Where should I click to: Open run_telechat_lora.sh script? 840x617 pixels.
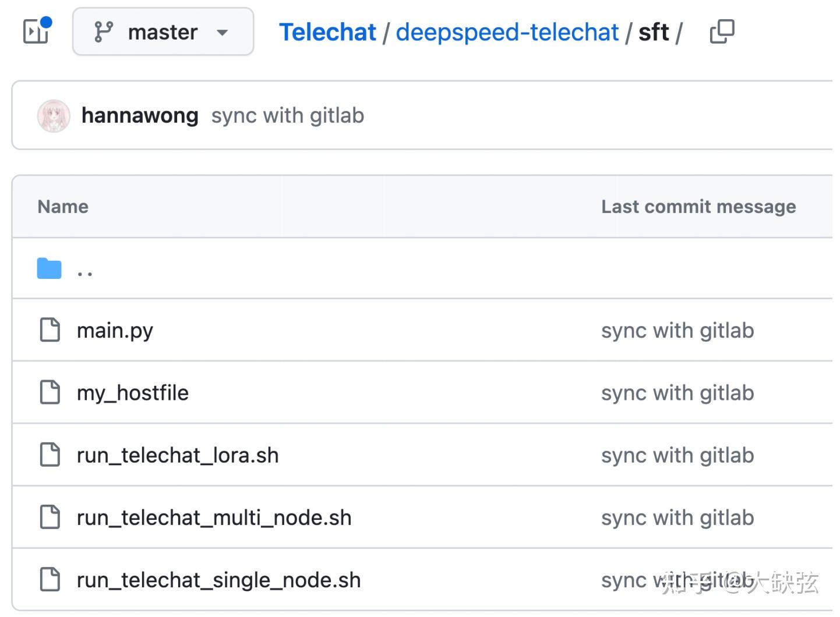pos(178,455)
